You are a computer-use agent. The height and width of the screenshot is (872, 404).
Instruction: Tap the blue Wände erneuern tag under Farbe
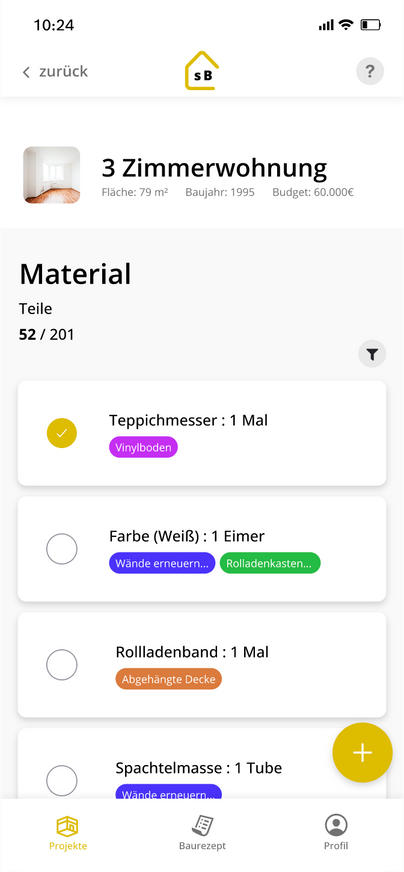click(162, 563)
